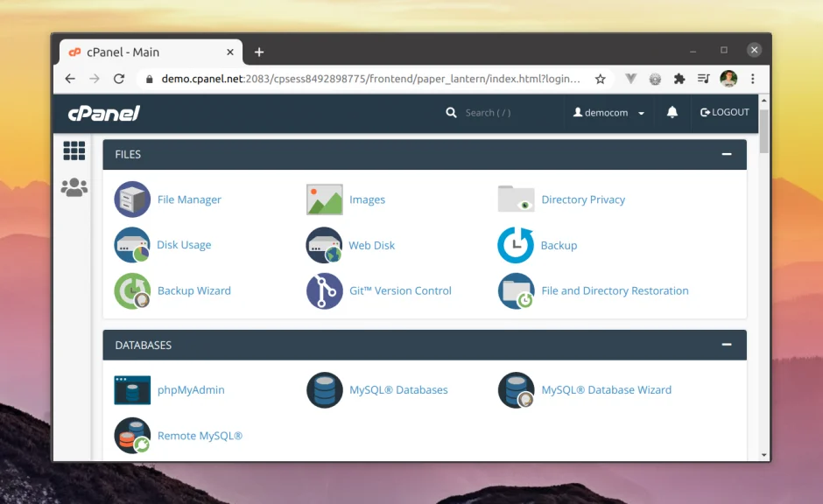Go back to previous page
Viewport: 823px width, 504px height.
click(x=70, y=79)
